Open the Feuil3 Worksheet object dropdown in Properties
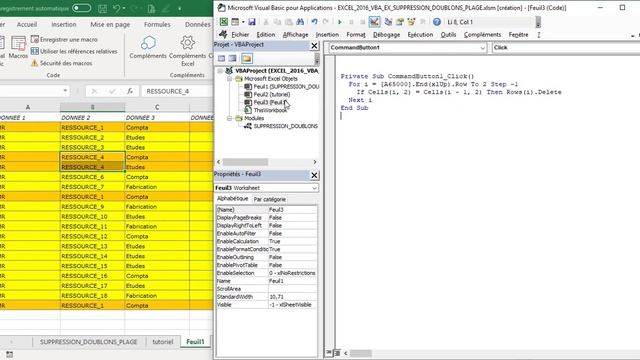 pos(314,188)
